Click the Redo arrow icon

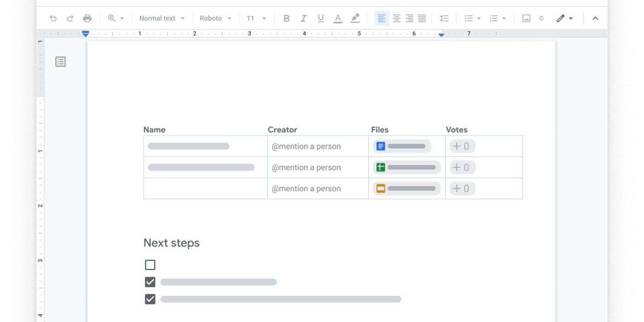point(70,18)
